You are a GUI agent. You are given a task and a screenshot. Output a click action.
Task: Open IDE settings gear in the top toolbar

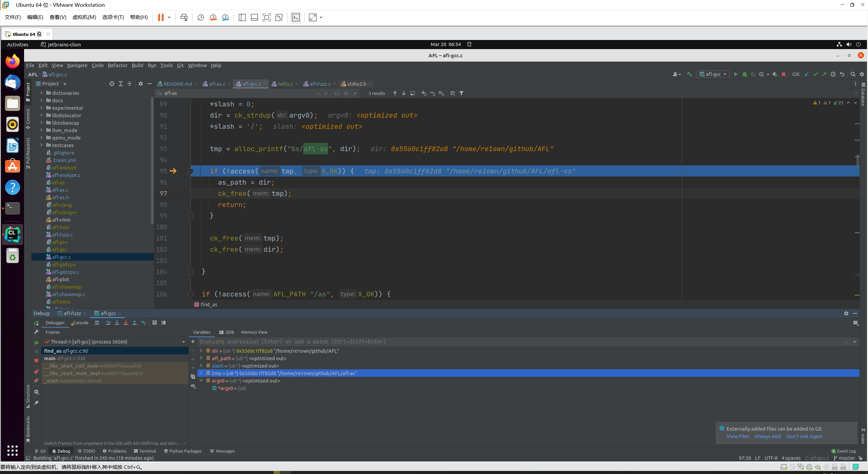tap(862, 74)
